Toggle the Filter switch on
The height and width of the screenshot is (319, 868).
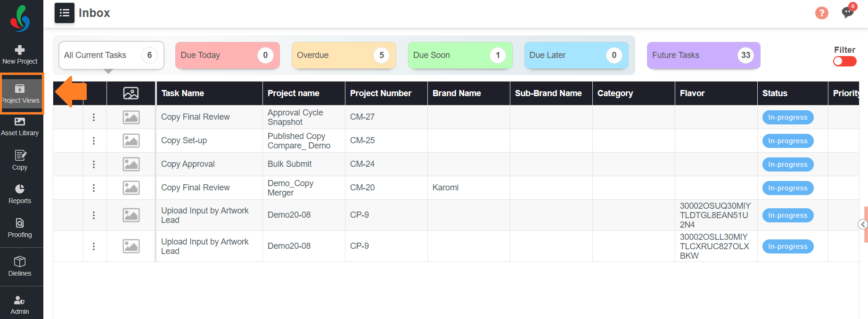click(845, 61)
